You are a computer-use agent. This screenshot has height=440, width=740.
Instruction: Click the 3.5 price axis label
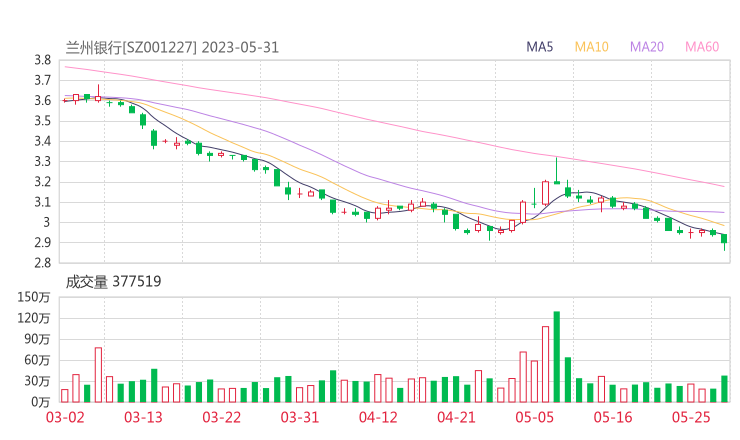coord(42,121)
